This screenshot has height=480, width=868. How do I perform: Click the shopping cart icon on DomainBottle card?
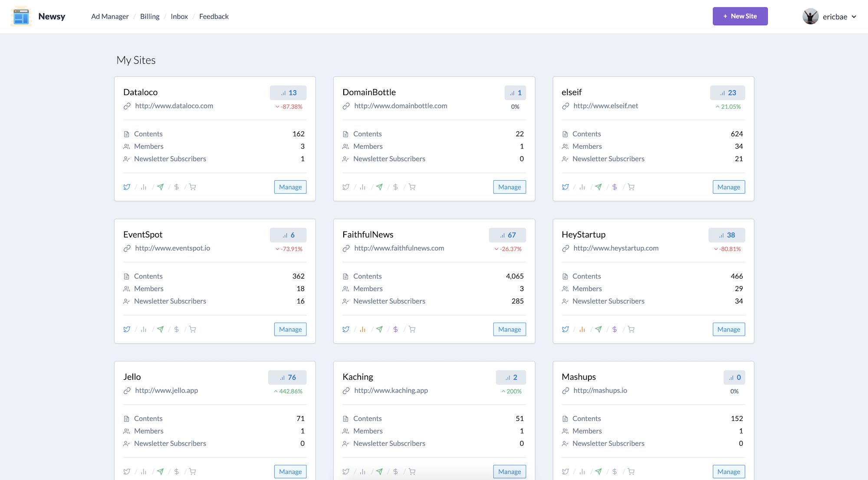click(x=412, y=187)
